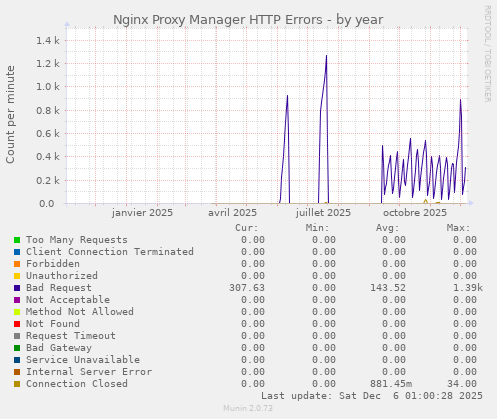Click the red Not Found swatch

(x=17, y=324)
